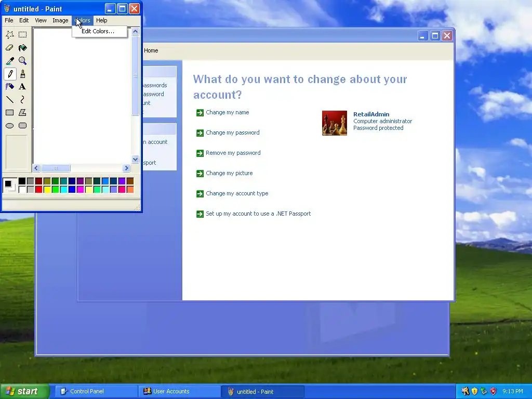Open the View menu in Paint
This screenshot has height=399, width=532.
(x=41, y=20)
